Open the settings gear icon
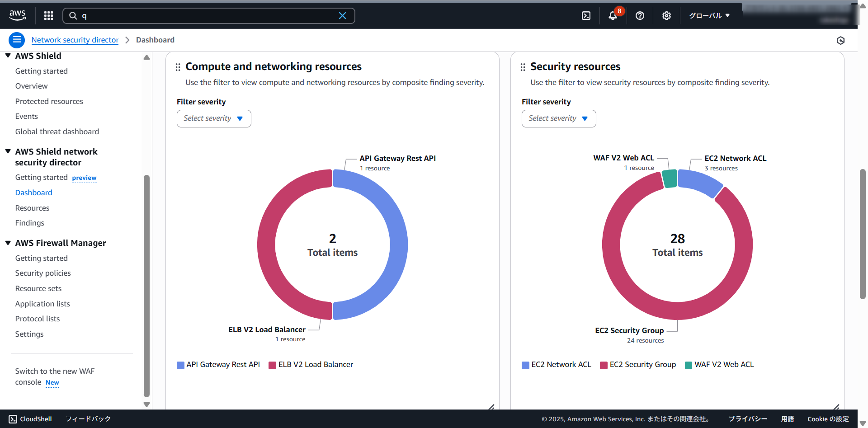Viewport: 868px width, 428px height. click(666, 16)
